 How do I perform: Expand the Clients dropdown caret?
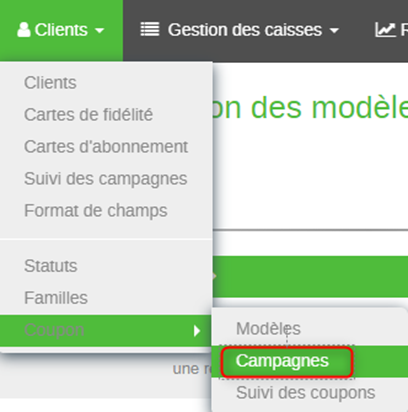[99, 31]
